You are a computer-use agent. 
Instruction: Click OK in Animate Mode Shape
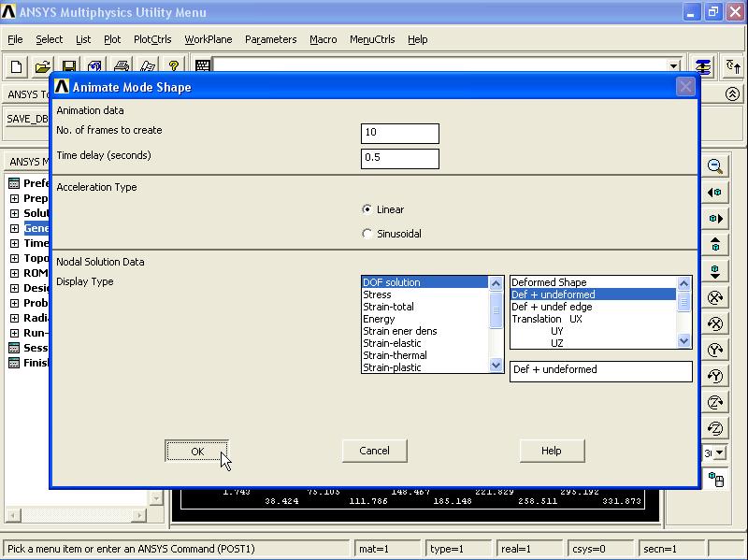tap(197, 452)
